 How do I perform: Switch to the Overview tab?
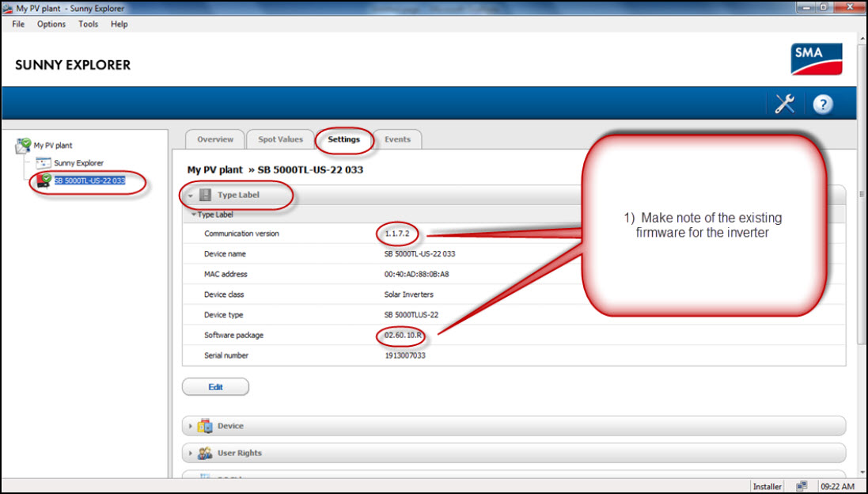[215, 139]
